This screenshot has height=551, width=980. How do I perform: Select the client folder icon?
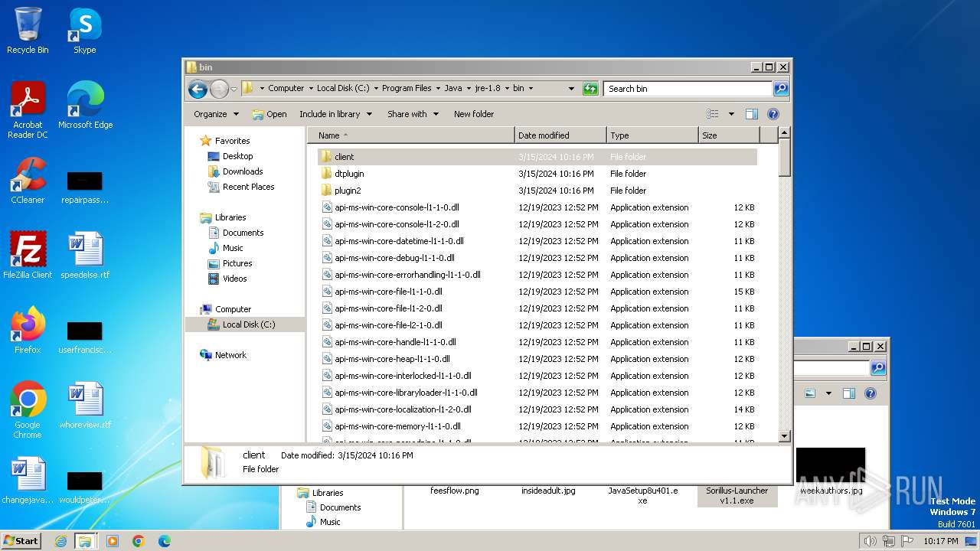coord(326,157)
